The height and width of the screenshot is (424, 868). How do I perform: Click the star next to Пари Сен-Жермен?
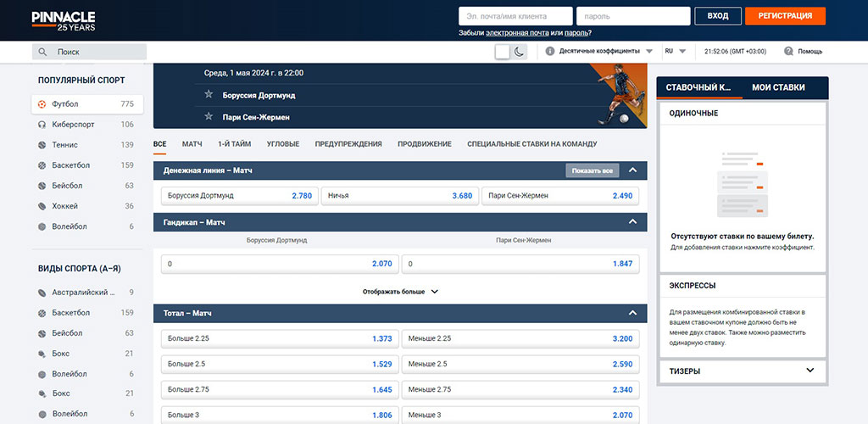(209, 116)
